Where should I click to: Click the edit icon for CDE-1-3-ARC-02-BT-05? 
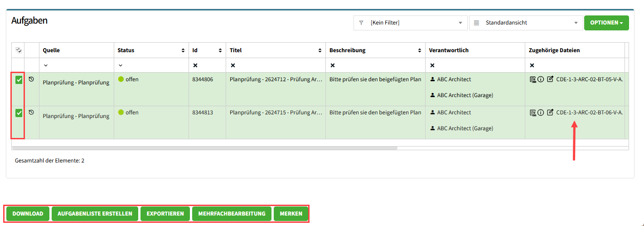point(550,79)
